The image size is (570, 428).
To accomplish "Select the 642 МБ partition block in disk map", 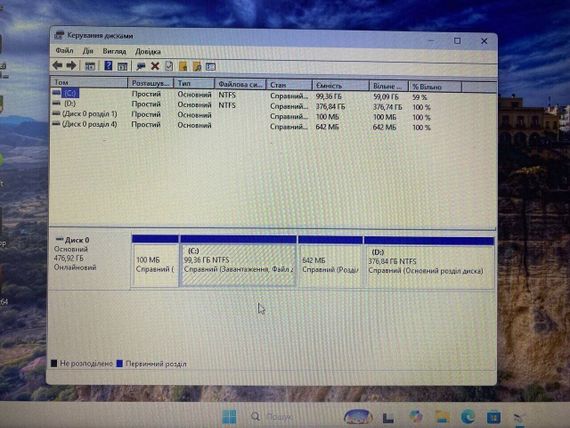I will tap(330, 262).
